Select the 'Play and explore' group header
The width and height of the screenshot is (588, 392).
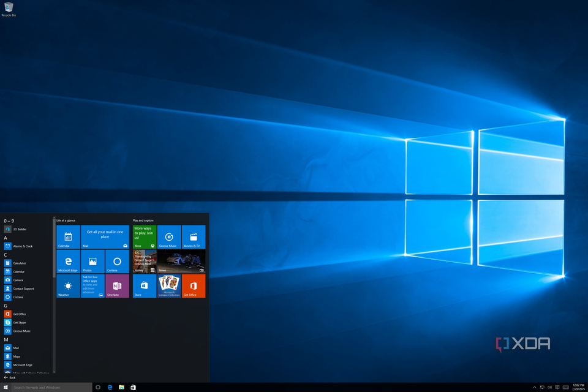pos(144,221)
